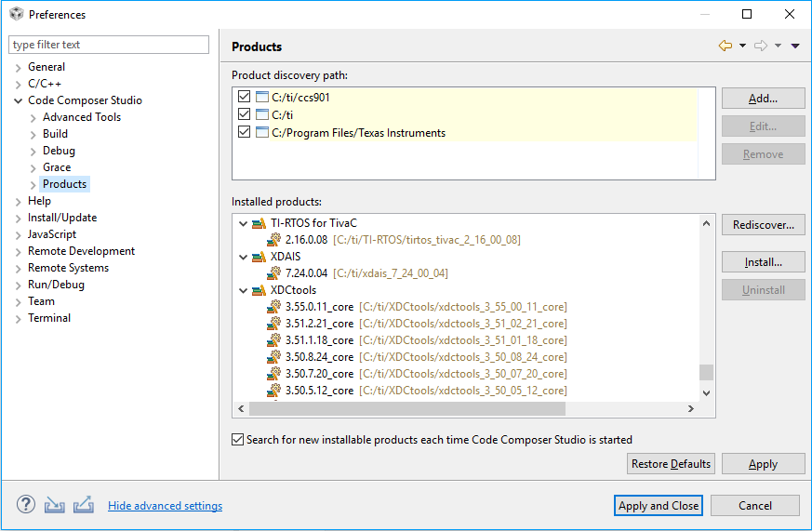Image resolution: width=812 pixels, height=531 pixels.
Task: Click the installed products horizontal scrollbar thumb
Action: point(407,408)
